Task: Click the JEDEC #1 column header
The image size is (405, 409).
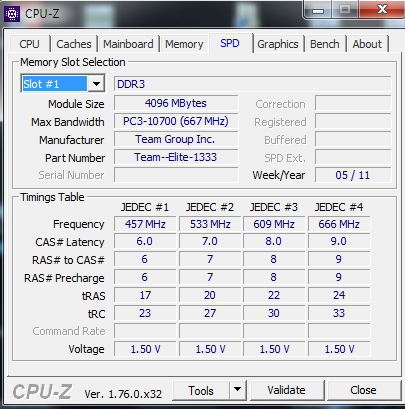Action: pos(145,207)
